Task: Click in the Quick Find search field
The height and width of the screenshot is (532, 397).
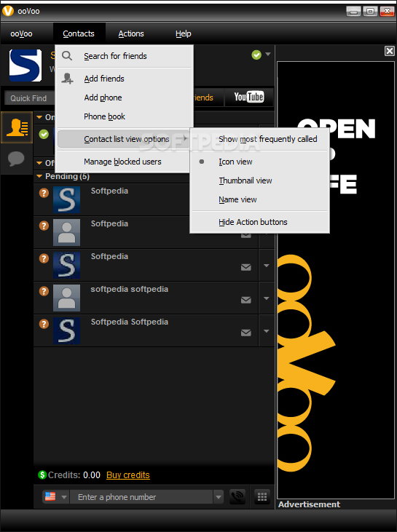Action: [30, 98]
